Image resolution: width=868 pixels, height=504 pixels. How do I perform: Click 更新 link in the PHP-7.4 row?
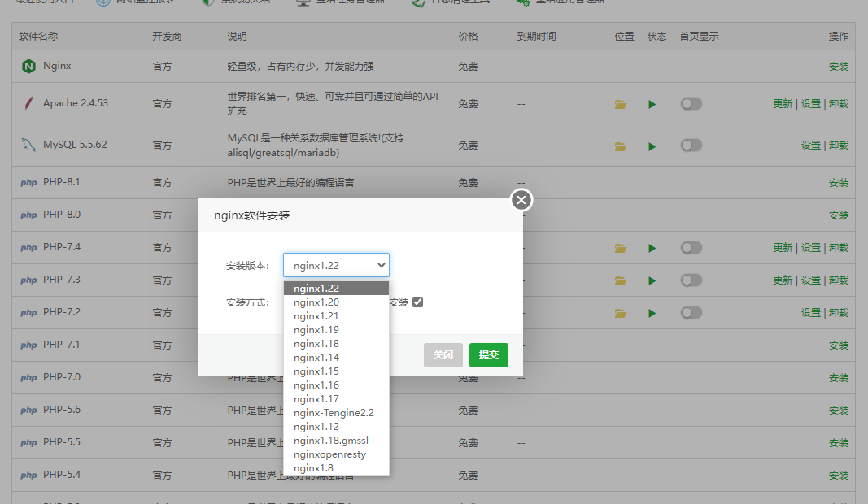coord(783,248)
